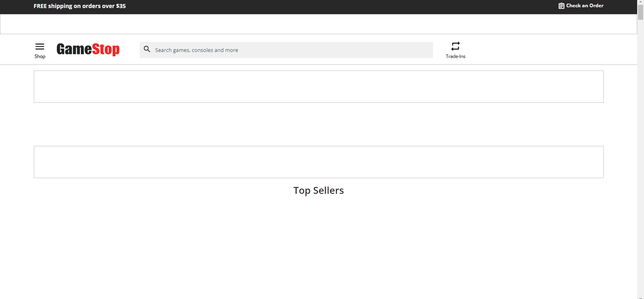Click the order tracking icon in the header
Viewport: 644px width, 299px height.
(x=561, y=6)
